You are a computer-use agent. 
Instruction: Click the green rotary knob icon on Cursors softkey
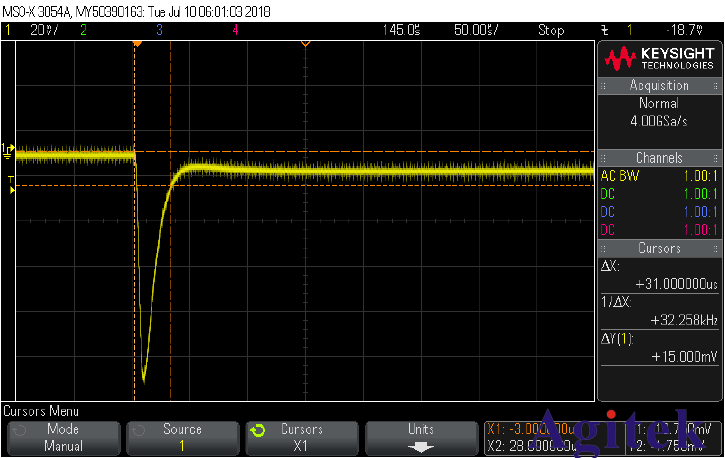pyautogui.click(x=257, y=431)
